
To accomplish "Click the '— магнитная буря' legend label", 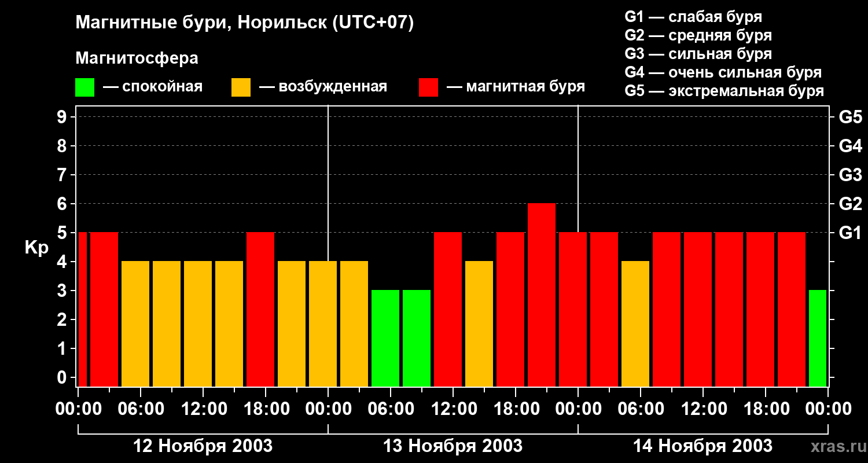I will [x=516, y=87].
